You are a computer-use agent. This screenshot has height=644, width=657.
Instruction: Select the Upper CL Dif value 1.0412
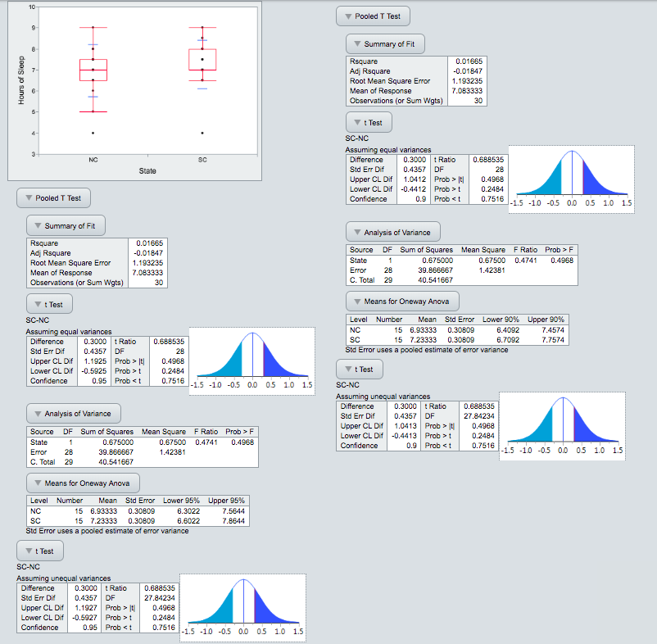pyautogui.click(x=415, y=179)
